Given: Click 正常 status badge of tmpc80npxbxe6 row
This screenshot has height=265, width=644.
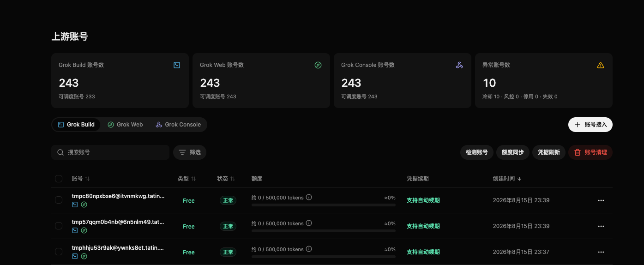Looking at the screenshot, I should click(x=228, y=200).
